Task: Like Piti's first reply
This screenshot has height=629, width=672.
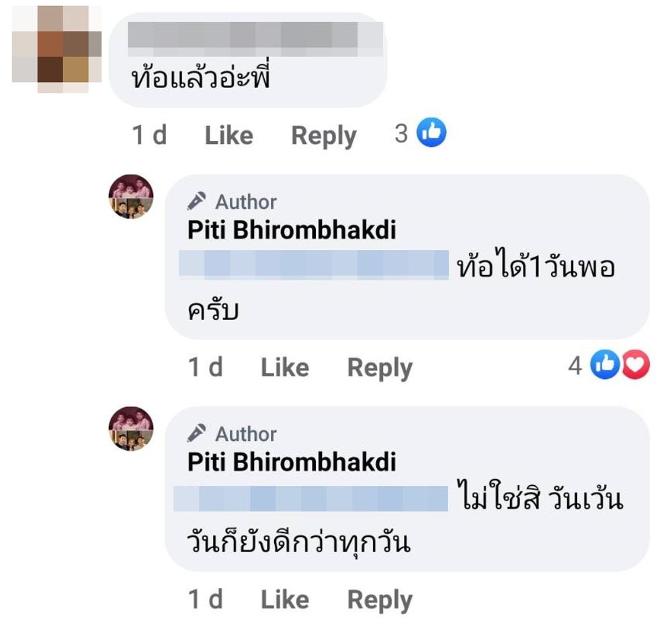Action: 285,368
